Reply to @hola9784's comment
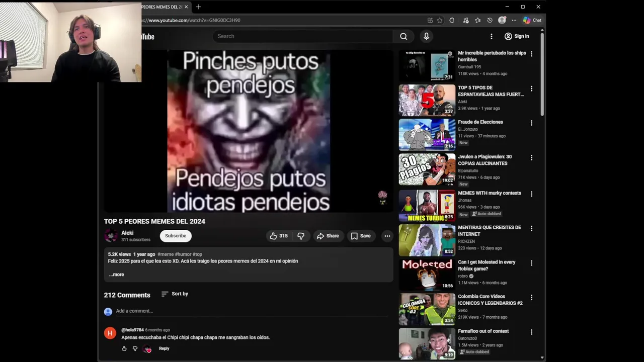 pos(164,348)
